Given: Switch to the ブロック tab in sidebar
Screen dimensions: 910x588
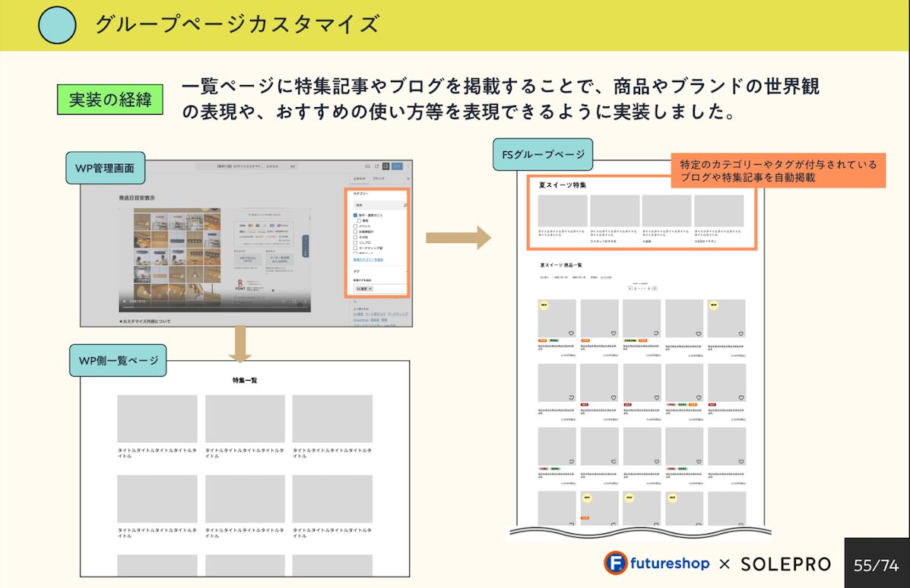Looking at the screenshot, I should pyautogui.click(x=378, y=178).
